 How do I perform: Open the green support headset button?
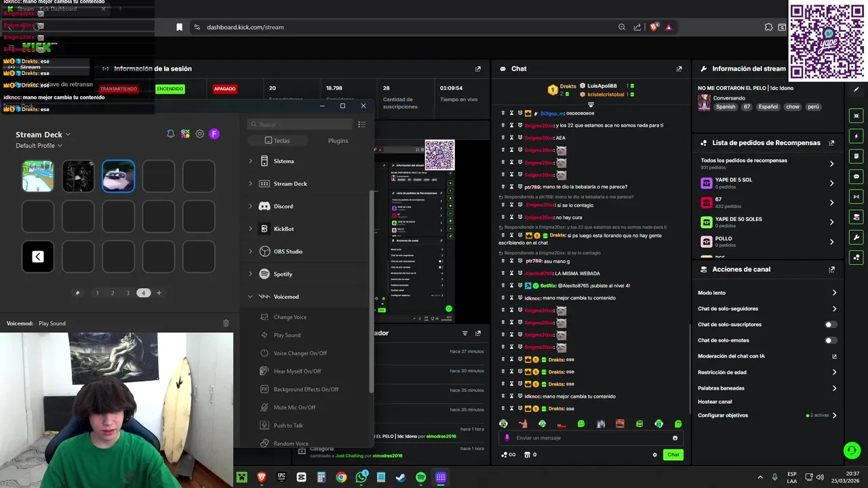[x=852, y=451]
